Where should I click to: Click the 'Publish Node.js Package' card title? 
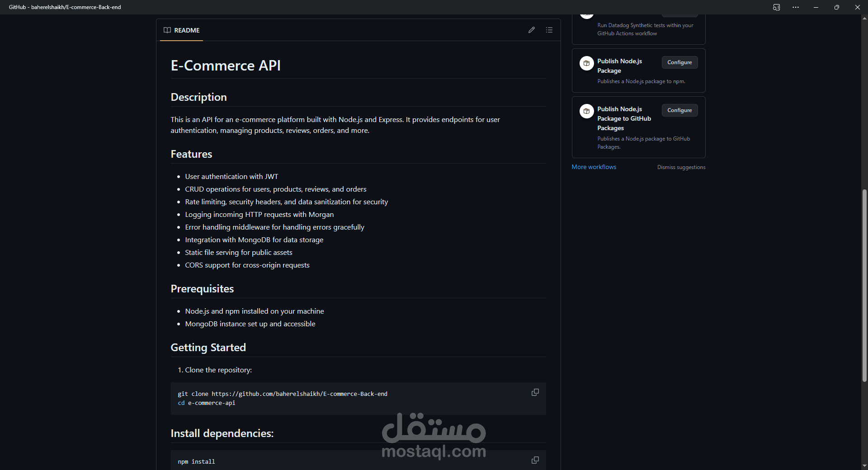point(619,66)
